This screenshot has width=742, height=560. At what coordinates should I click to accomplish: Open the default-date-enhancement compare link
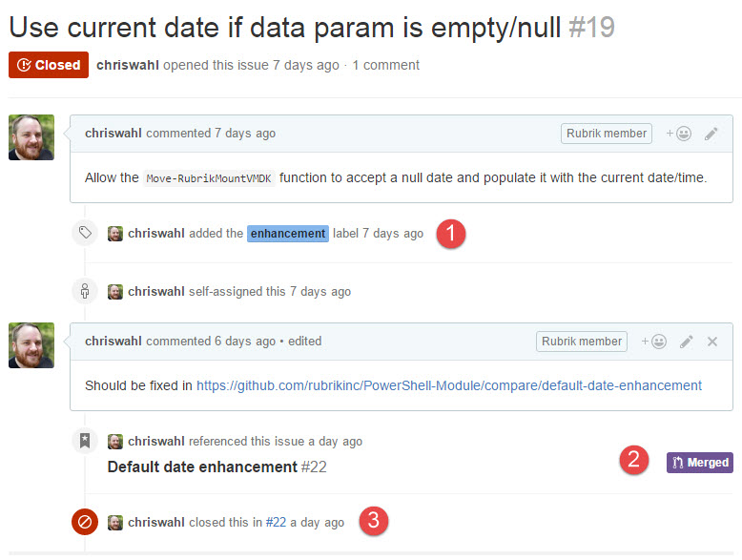448,385
